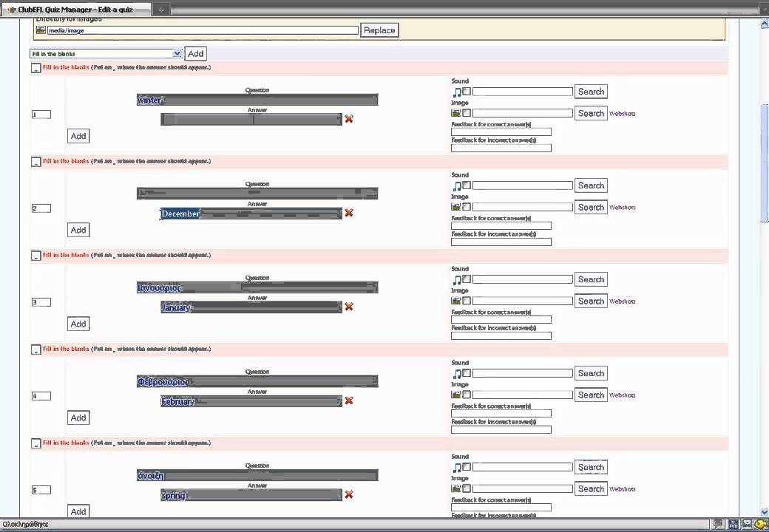Tick the sound checkbox for question 2
769x532 pixels.
click(467, 185)
